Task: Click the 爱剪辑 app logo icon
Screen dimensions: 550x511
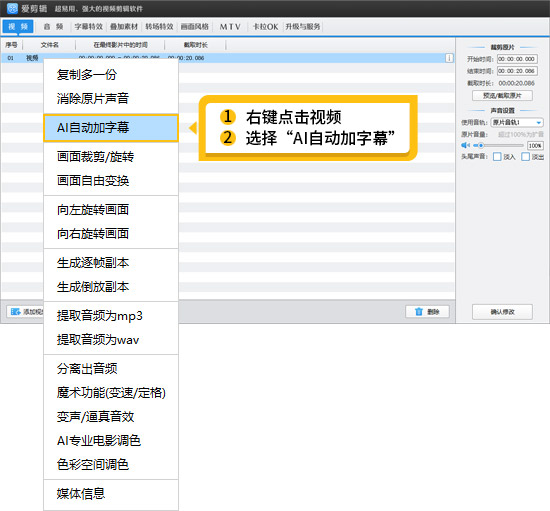Action: coord(12,8)
